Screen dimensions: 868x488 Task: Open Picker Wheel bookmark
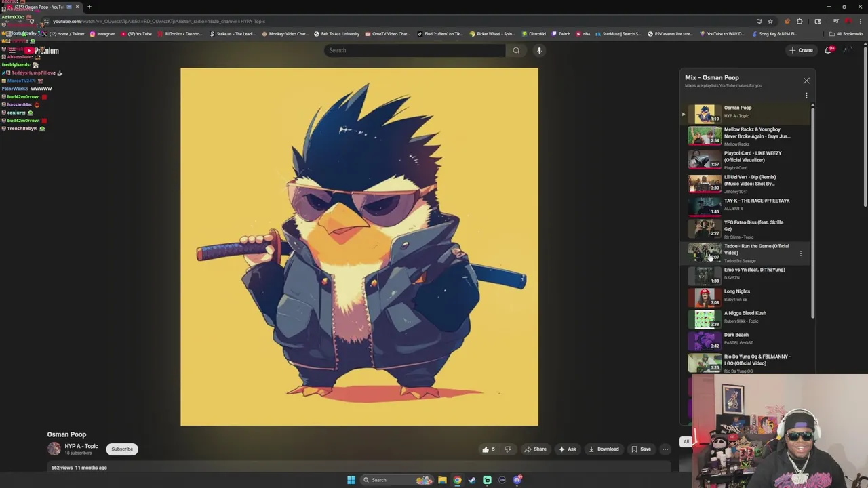tap(492, 34)
